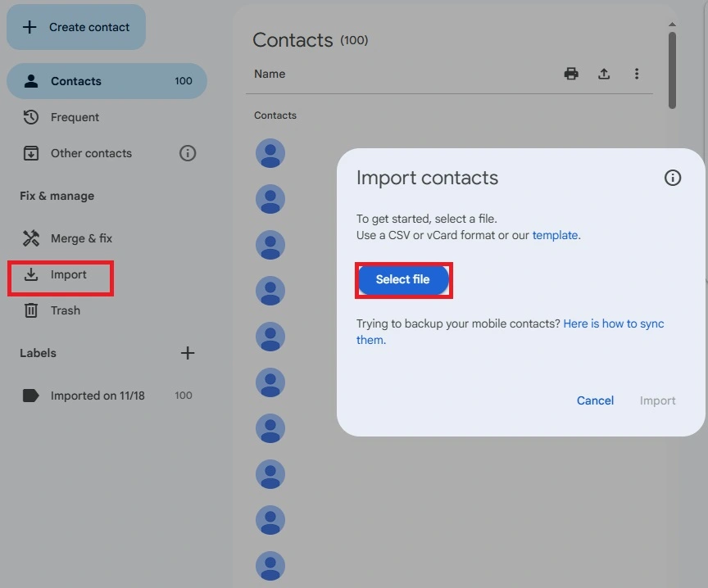Click the Contacts person icon in sidebar
Viewport: 708px width, 588px height.
click(30, 81)
